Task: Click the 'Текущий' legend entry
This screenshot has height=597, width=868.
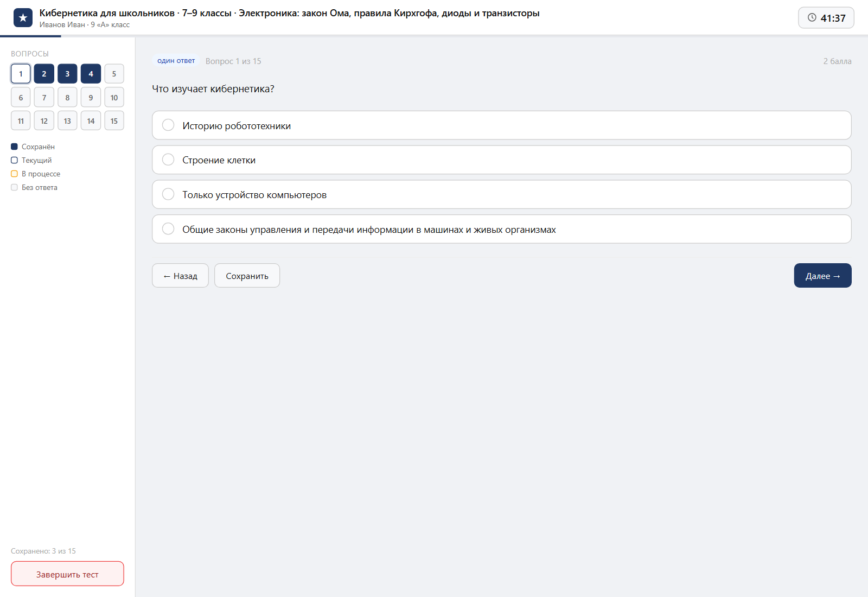Action: click(x=31, y=160)
